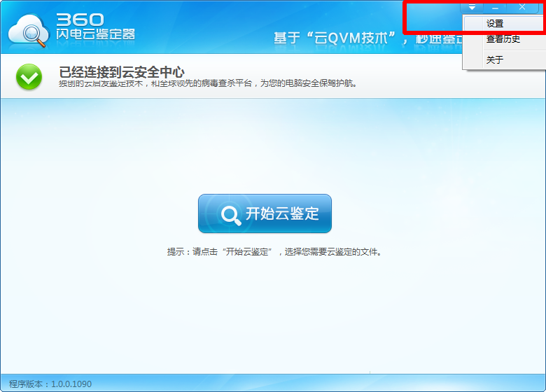Close the 360 cloud scanner window
This screenshot has height=392, width=546.
click(522, 7)
